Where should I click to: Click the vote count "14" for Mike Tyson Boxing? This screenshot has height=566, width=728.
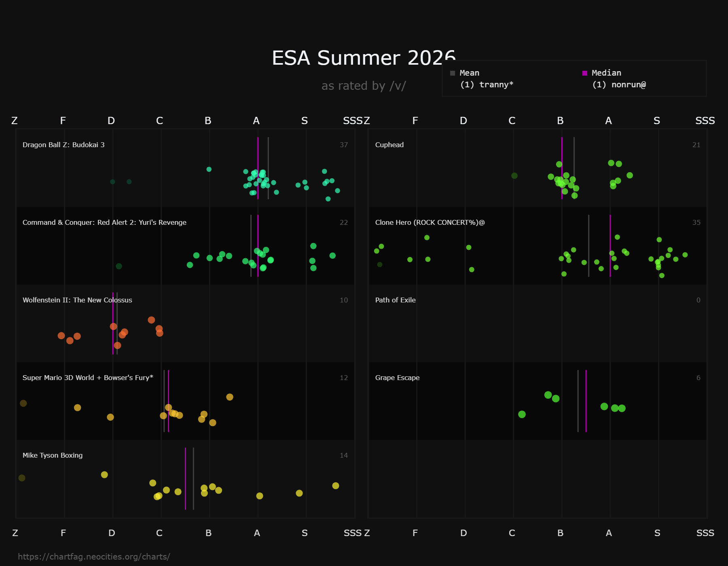click(x=344, y=455)
